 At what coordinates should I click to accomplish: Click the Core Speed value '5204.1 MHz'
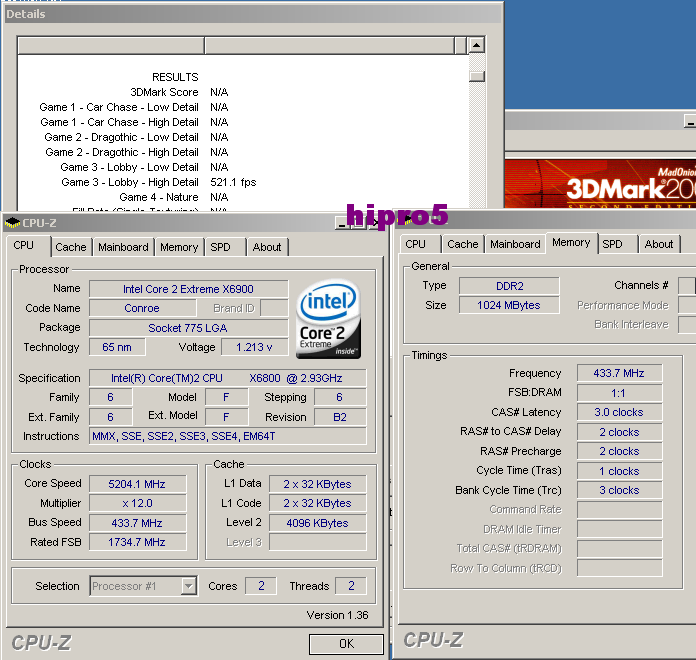point(137,484)
